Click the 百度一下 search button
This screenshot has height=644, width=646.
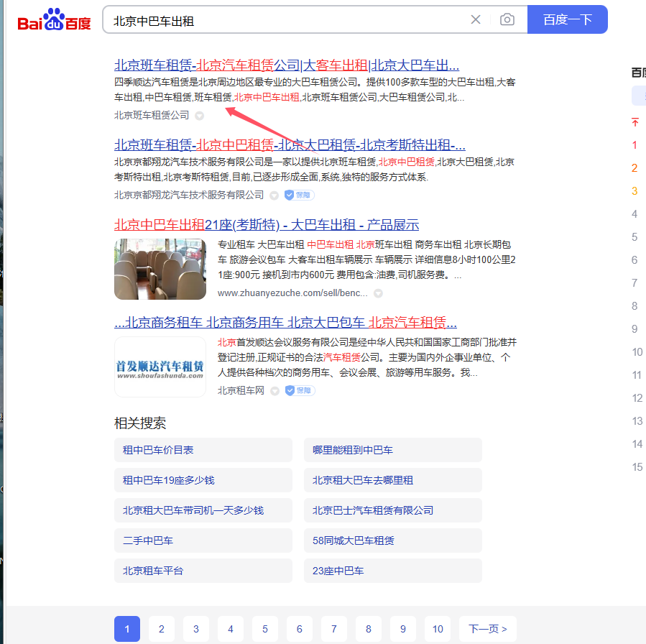567,19
